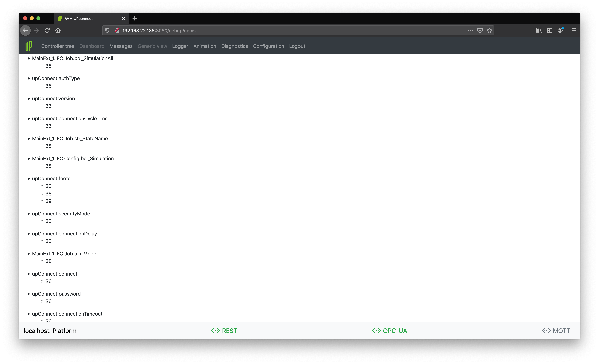Click the Logout link
This screenshot has width=599, height=364.
pyautogui.click(x=297, y=46)
